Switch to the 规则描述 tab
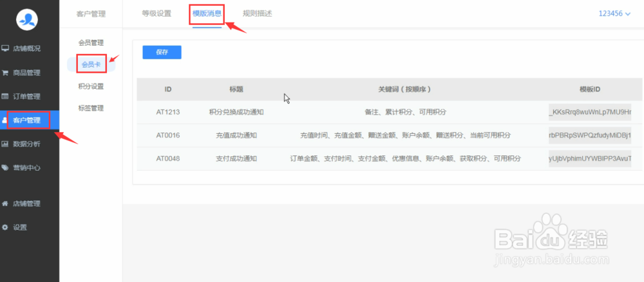Viewport: 644px width, 282px height. pos(257,14)
